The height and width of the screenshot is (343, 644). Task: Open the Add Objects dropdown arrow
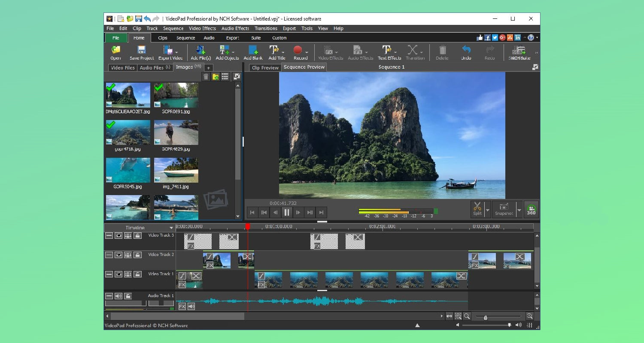click(233, 52)
